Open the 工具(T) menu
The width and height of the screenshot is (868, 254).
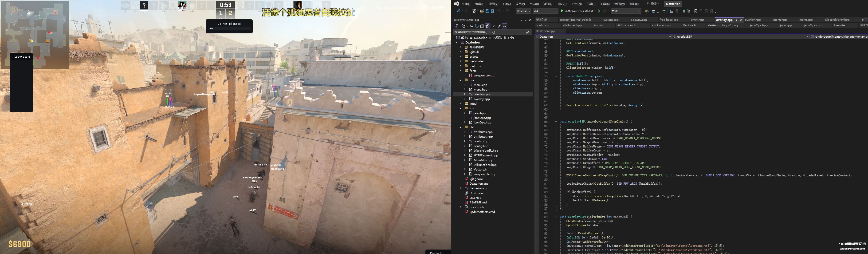coord(591,4)
